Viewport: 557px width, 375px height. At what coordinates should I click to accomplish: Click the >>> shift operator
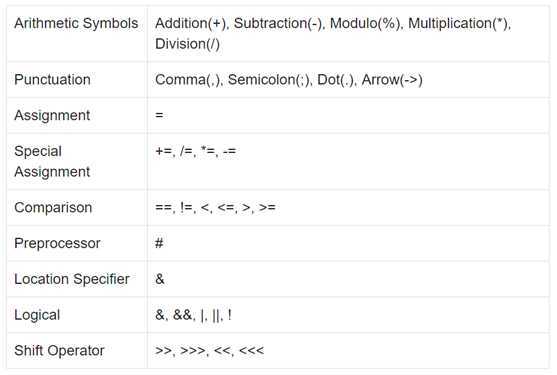[x=193, y=351]
